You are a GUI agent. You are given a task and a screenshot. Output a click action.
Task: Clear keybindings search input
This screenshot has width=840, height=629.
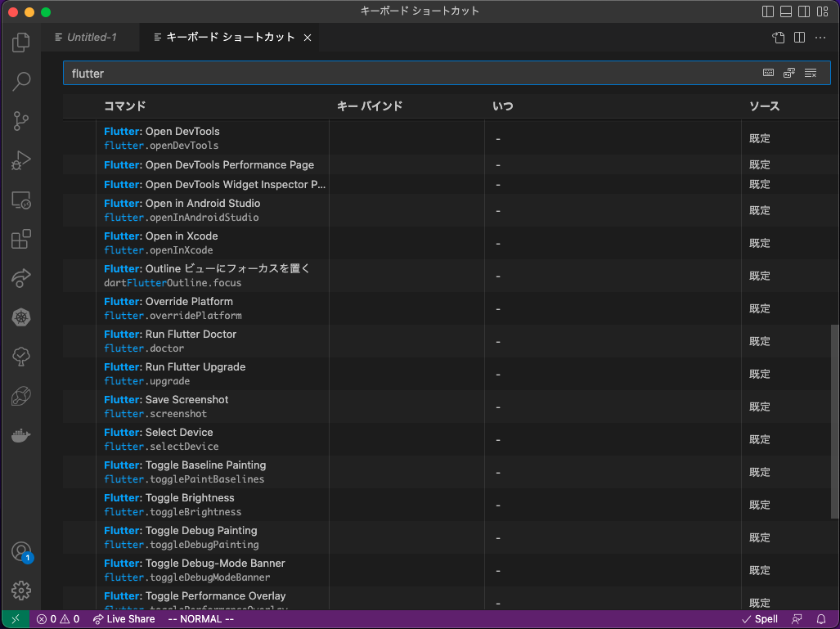point(810,72)
